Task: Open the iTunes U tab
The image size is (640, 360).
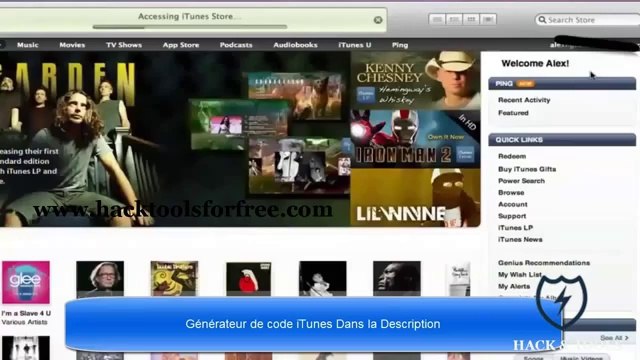Action: 355,45
